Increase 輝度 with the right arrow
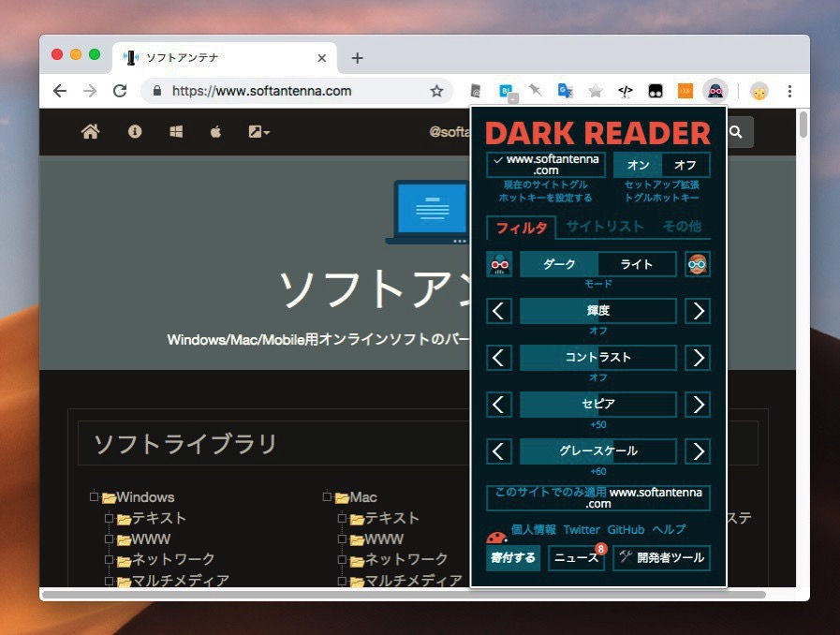This screenshot has width=840, height=635. click(x=697, y=311)
